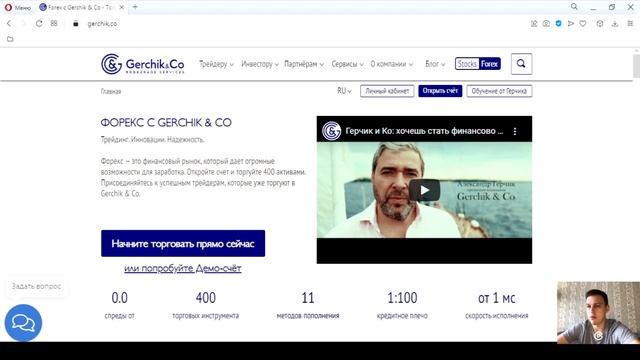Click the Главная breadcrumb link
Image resolution: width=640 pixels, height=360 pixels.
[111, 91]
